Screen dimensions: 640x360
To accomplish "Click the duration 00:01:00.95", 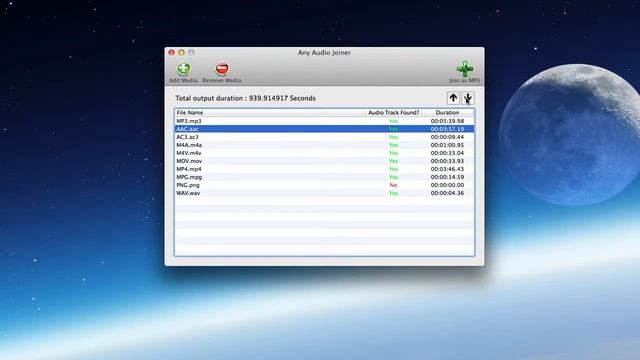I will click(447, 145).
